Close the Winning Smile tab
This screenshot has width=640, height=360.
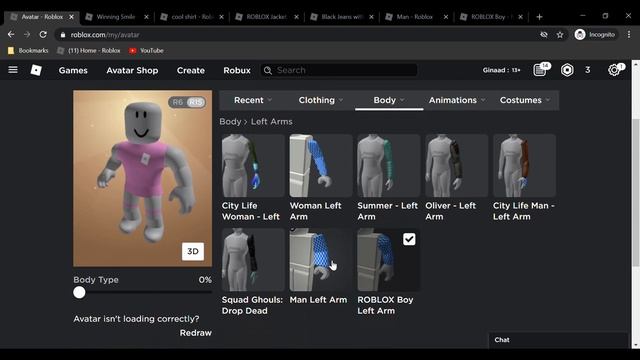pos(147,17)
